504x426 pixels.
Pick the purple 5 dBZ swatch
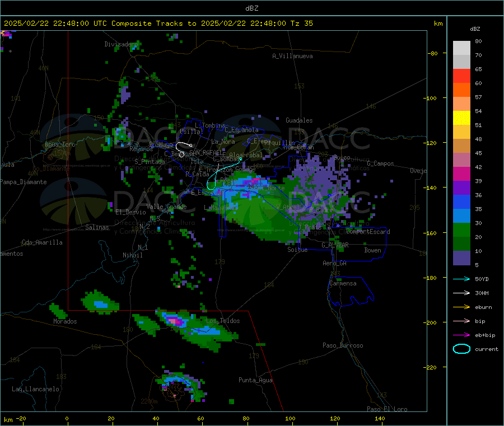tap(461, 258)
